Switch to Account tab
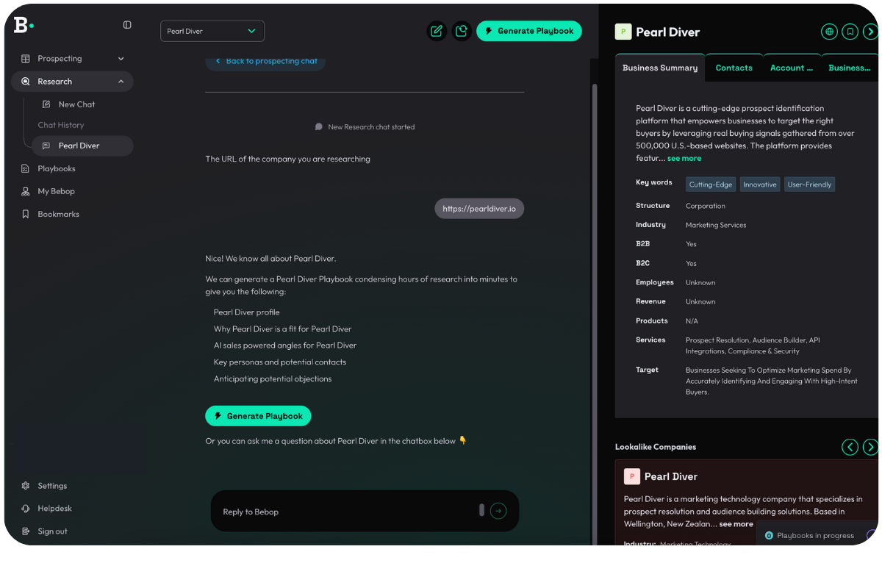Image resolution: width=882 pixels, height=588 pixels. pos(792,68)
